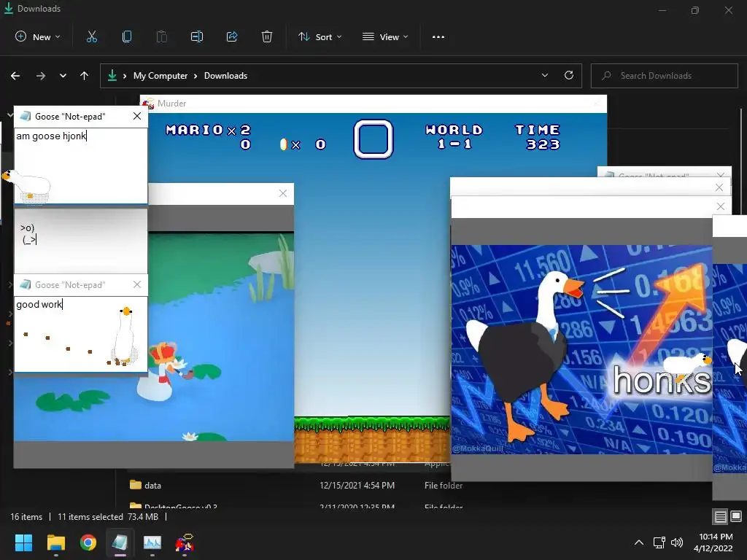Open Google Chrome from the taskbar

(x=88, y=542)
